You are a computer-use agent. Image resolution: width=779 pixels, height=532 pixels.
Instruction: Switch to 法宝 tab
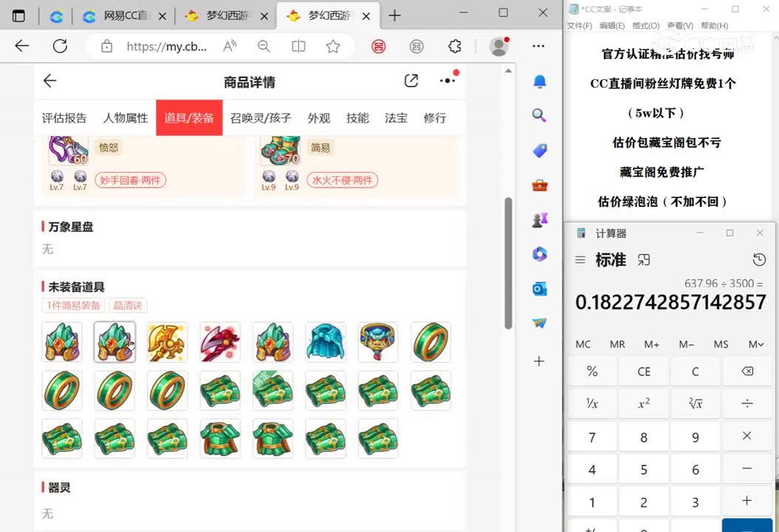396,118
